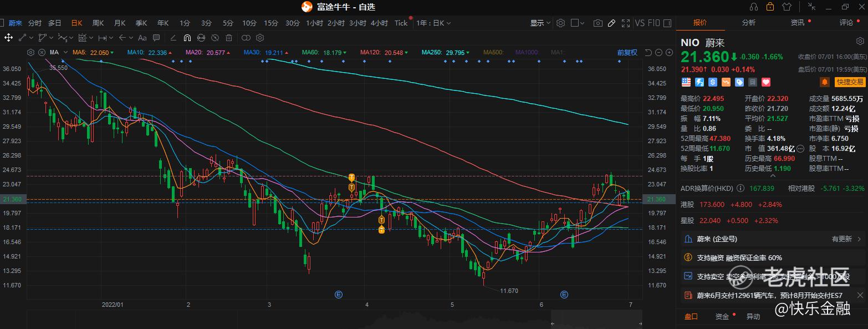Select the 1小时 hourly chart
The image size is (868, 329).
click(314, 23)
